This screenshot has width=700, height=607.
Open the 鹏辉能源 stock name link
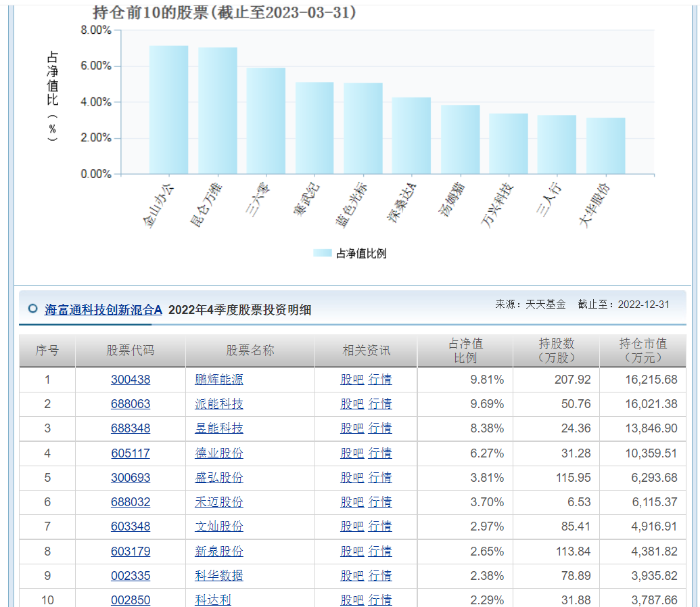[x=219, y=380]
